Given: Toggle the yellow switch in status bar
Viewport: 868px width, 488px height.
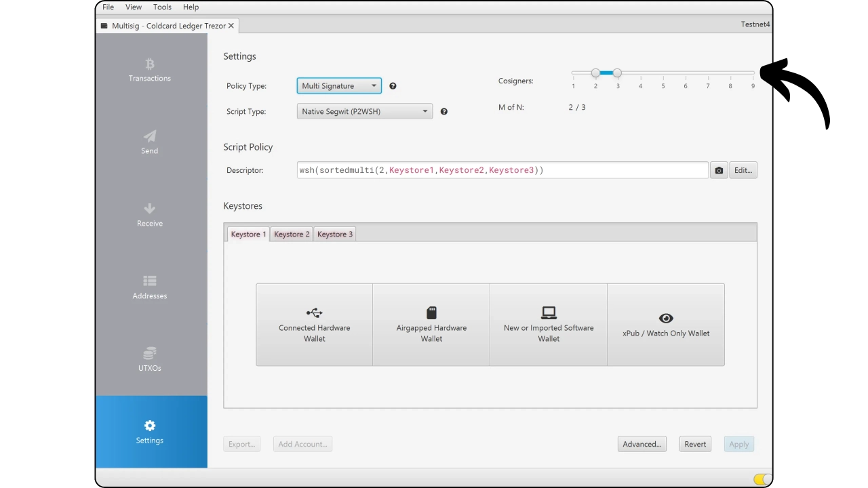Looking at the screenshot, I should [x=762, y=479].
